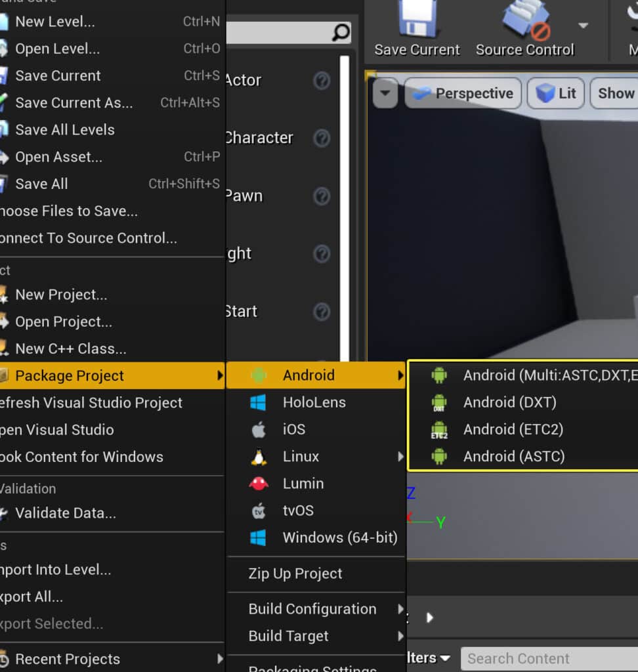Select Android (ASTC) packaging option

tap(513, 457)
